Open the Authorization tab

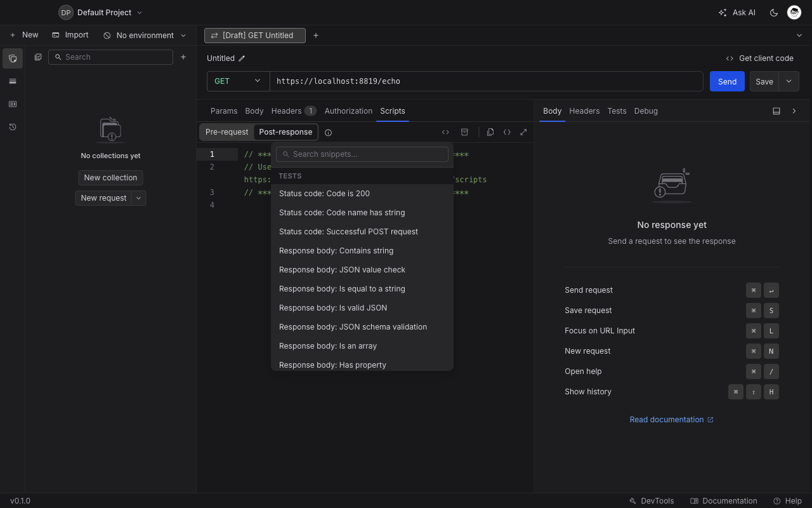point(348,111)
